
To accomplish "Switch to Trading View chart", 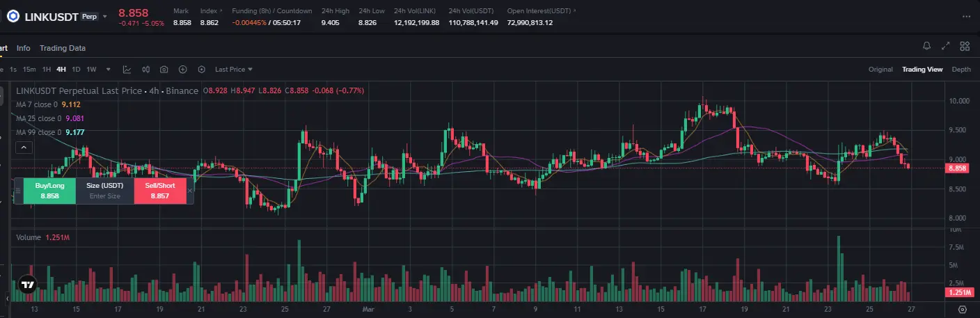I will [922, 70].
